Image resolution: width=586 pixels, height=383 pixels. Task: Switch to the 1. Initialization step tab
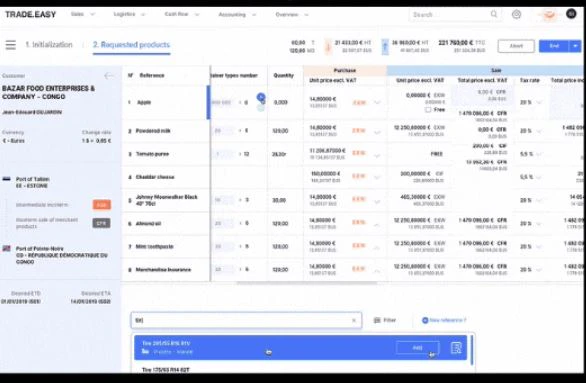coord(49,44)
